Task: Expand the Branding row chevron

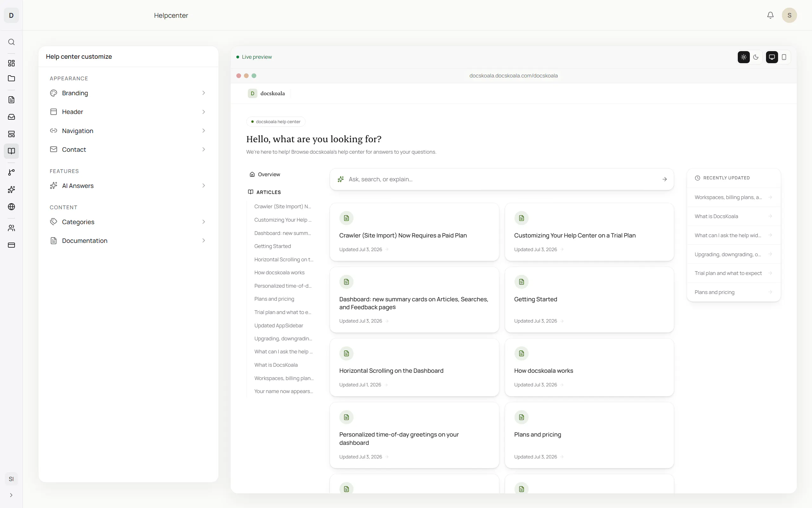Action: pos(203,93)
